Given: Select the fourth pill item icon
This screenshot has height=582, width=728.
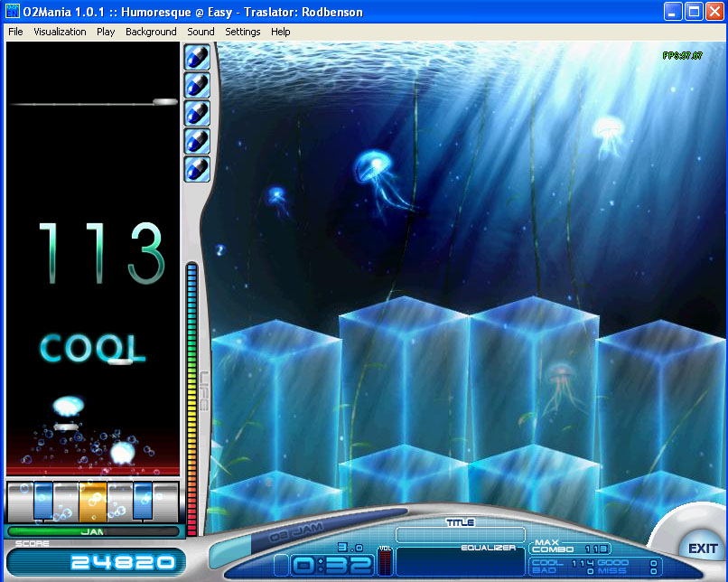Looking at the screenshot, I should click(x=197, y=141).
